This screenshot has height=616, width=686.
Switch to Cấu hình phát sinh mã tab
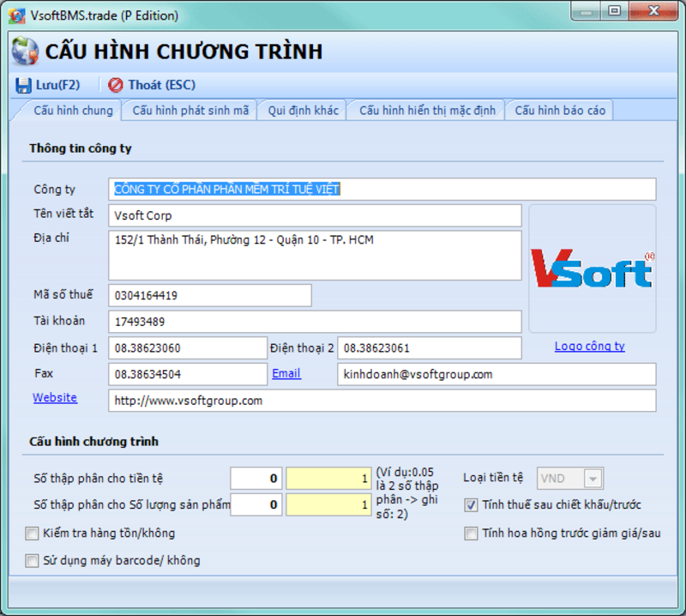190,111
